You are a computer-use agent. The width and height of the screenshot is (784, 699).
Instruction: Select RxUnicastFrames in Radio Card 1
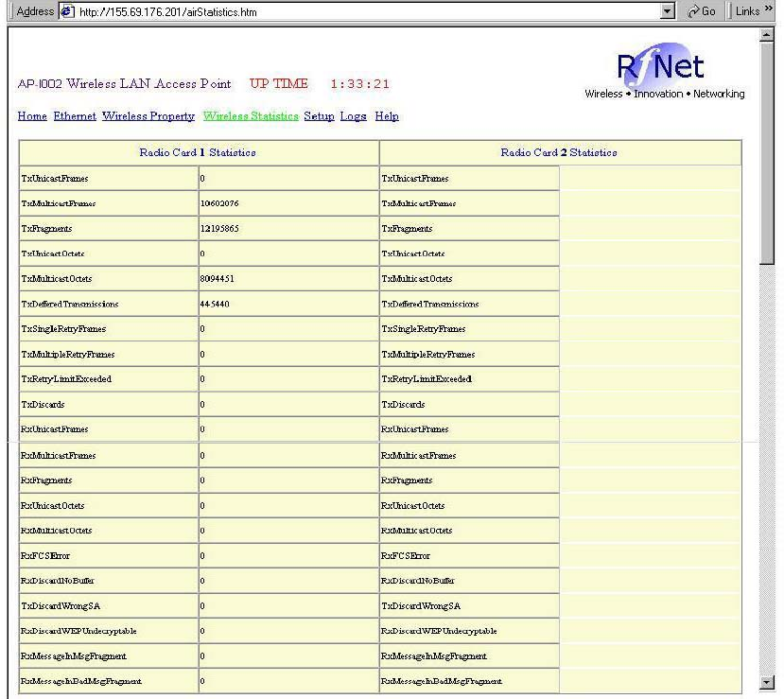(54, 429)
